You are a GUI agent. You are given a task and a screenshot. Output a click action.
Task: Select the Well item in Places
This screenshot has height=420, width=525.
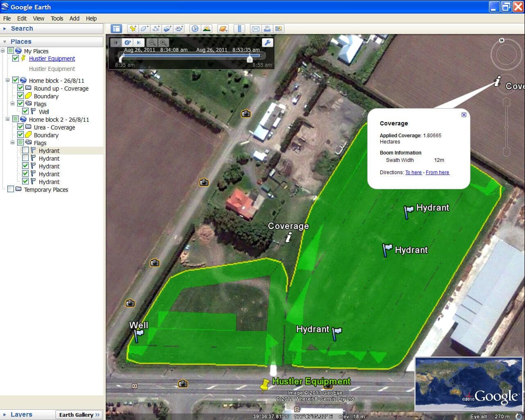point(44,112)
